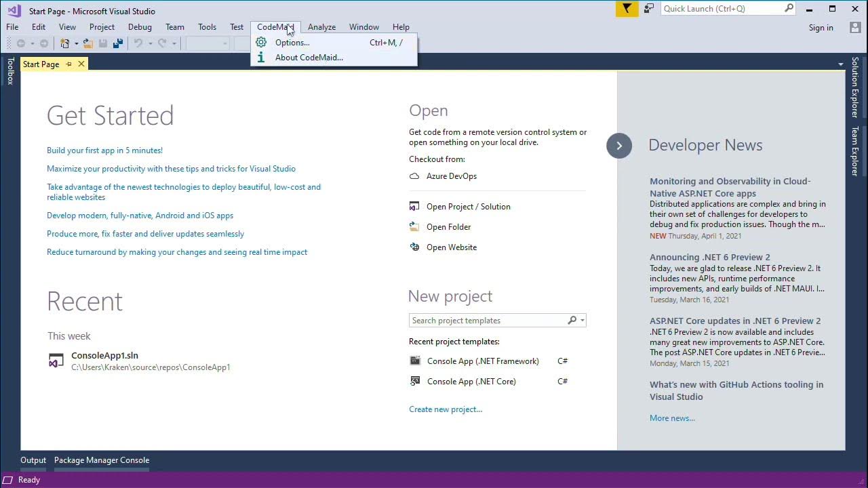Image resolution: width=868 pixels, height=488 pixels.
Task: Click the Quick Launch magnifier icon
Action: [x=789, y=8]
